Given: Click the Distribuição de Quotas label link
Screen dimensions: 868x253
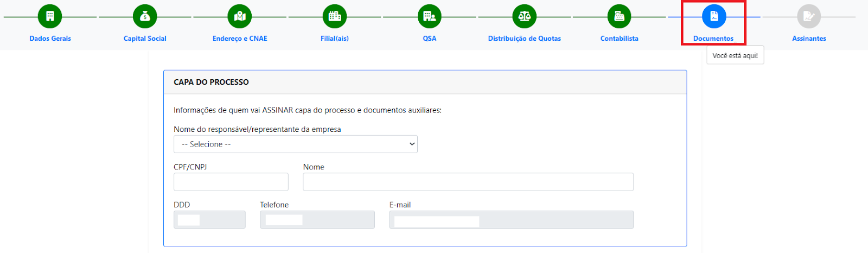Looking at the screenshot, I should click(525, 39).
